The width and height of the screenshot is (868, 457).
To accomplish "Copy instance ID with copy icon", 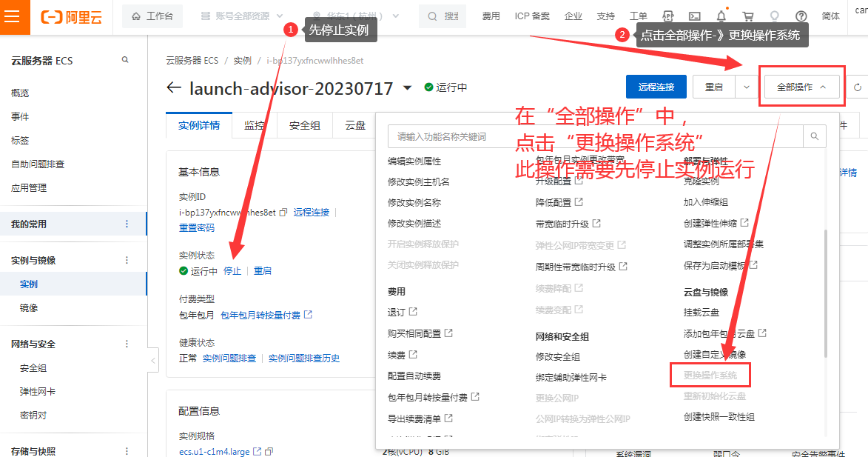I will pos(283,213).
